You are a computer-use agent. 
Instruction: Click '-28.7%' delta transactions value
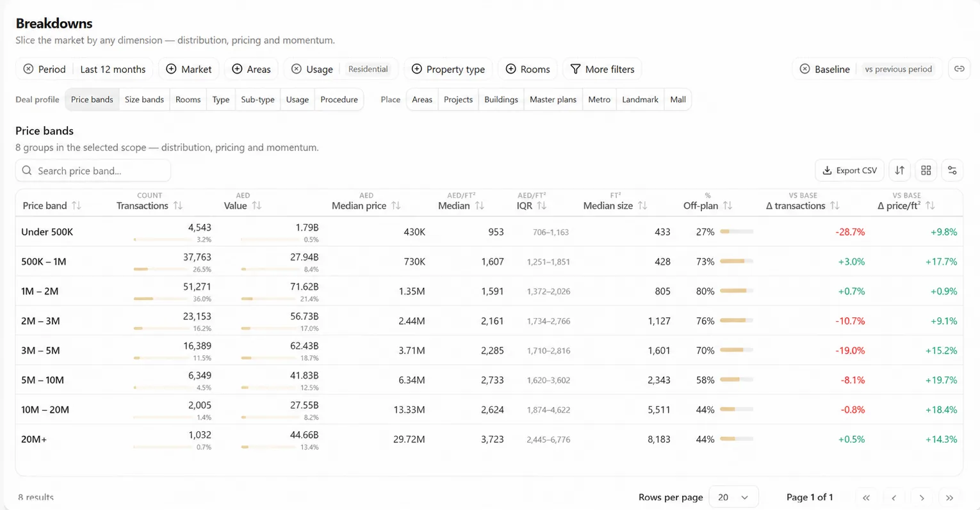tap(850, 232)
